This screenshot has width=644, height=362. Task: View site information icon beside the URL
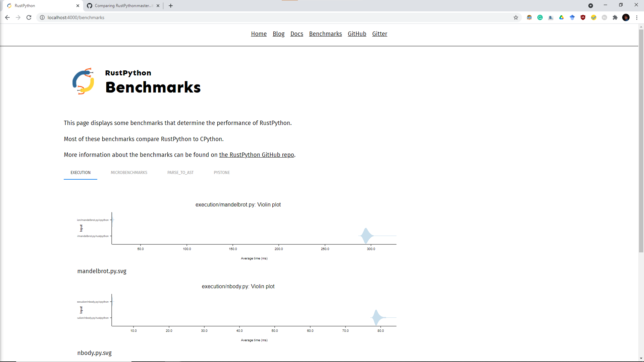(x=42, y=17)
